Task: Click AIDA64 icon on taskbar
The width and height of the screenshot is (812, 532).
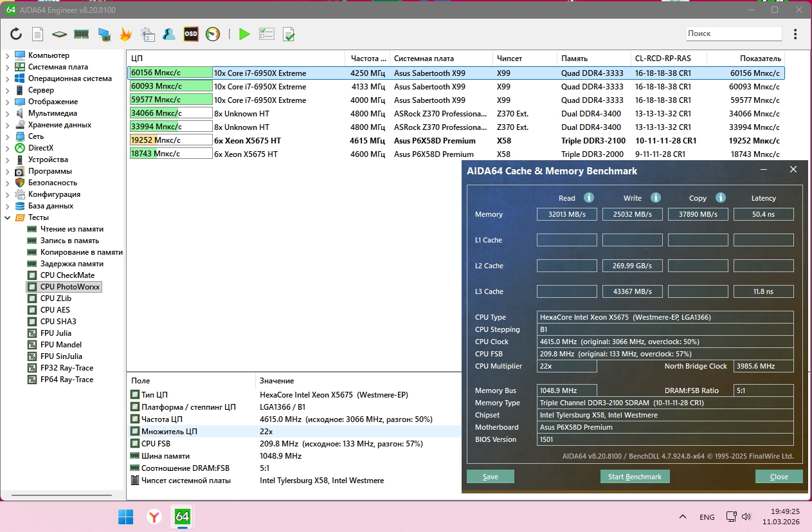Action: click(183, 517)
